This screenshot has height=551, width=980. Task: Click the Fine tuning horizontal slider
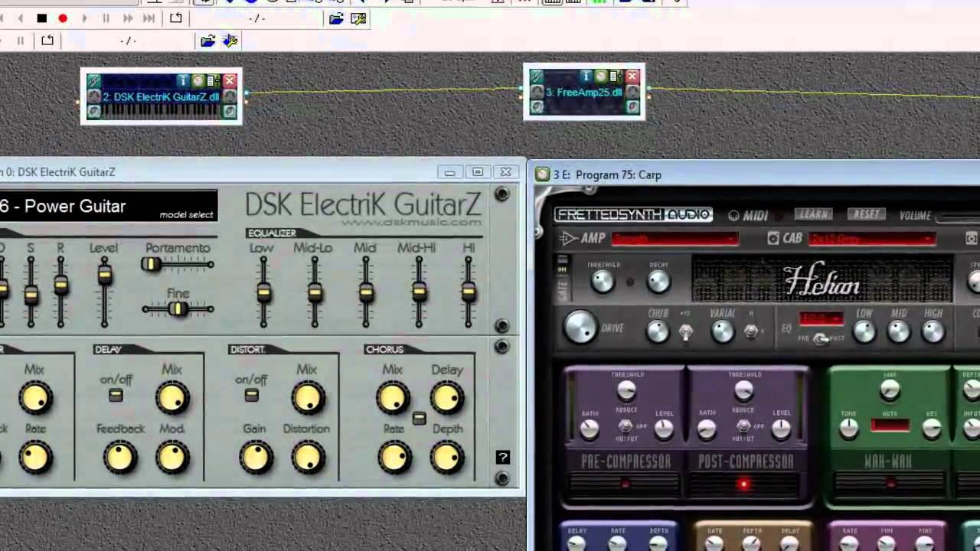click(178, 308)
